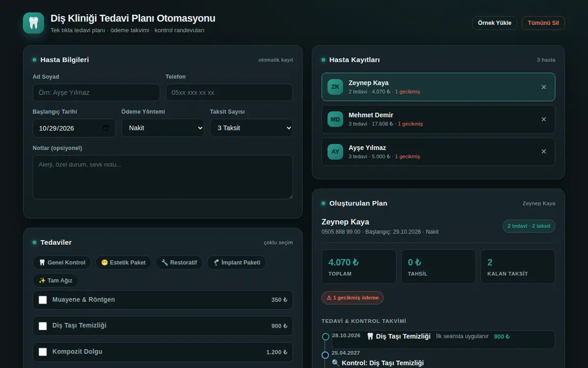Viewport: 588px width, 368px height.
Task: Click the MD avatar icon
Action: point(335,119)
